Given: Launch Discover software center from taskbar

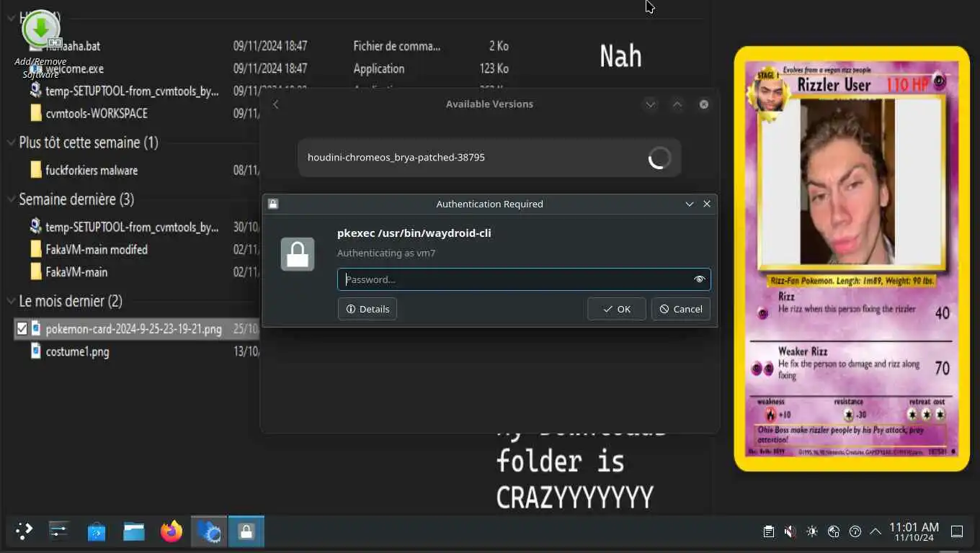Looking at the screenshot, I should 97,531.
